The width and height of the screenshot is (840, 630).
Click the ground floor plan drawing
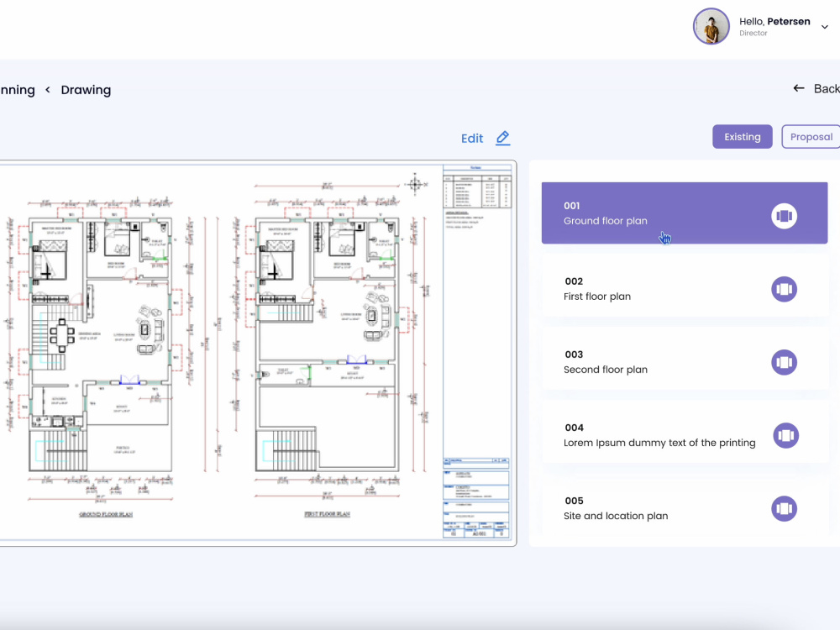pos(101,343)
